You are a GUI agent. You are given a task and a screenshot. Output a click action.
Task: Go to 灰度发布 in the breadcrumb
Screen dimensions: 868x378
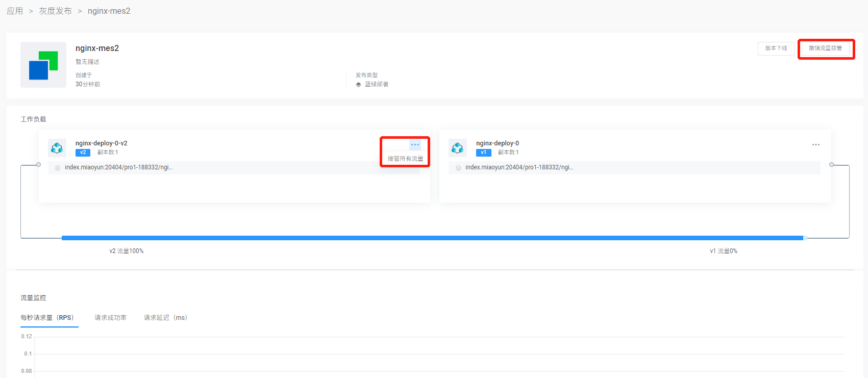pyautogui.click(x=55, y=11)
